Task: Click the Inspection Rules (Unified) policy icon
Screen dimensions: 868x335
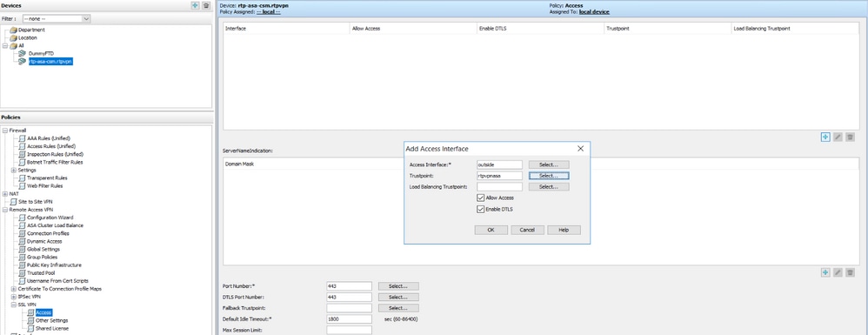Action: (x=22, y=154)
